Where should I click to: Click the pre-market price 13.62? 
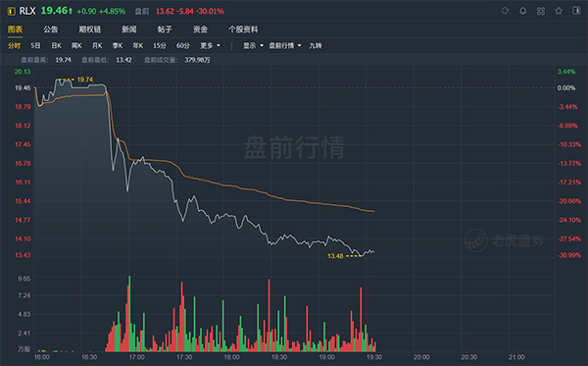165,11
